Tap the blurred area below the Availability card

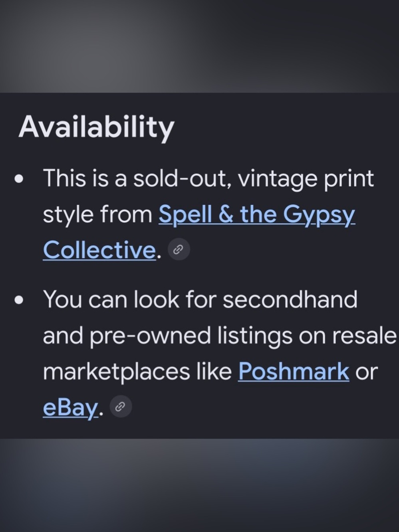click(x=199, y=485)
